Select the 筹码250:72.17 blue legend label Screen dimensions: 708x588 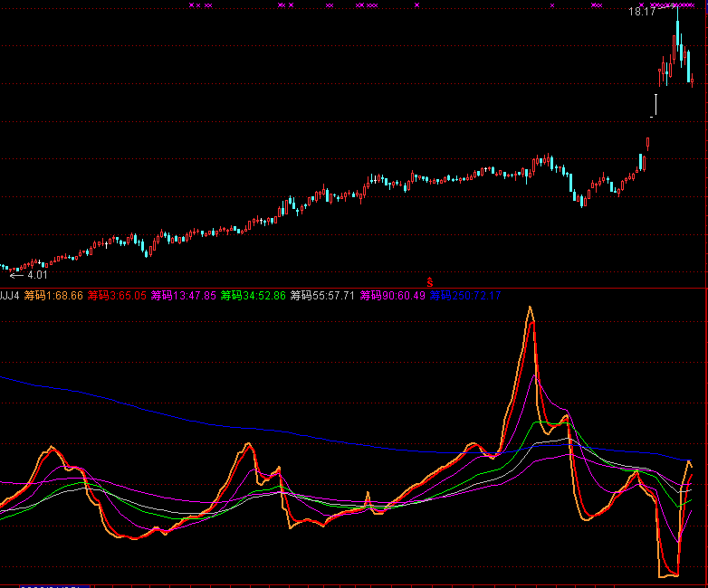click(465, 296)
